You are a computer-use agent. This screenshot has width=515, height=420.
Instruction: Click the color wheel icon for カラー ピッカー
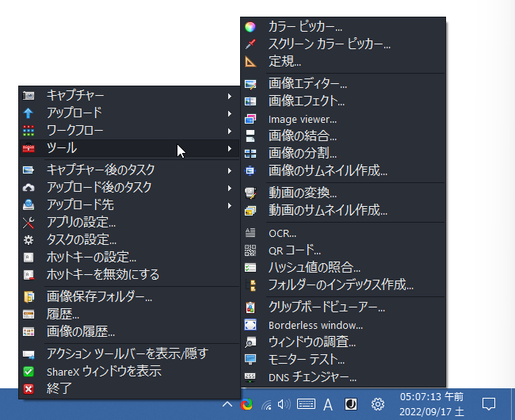(x=250, y=27)
